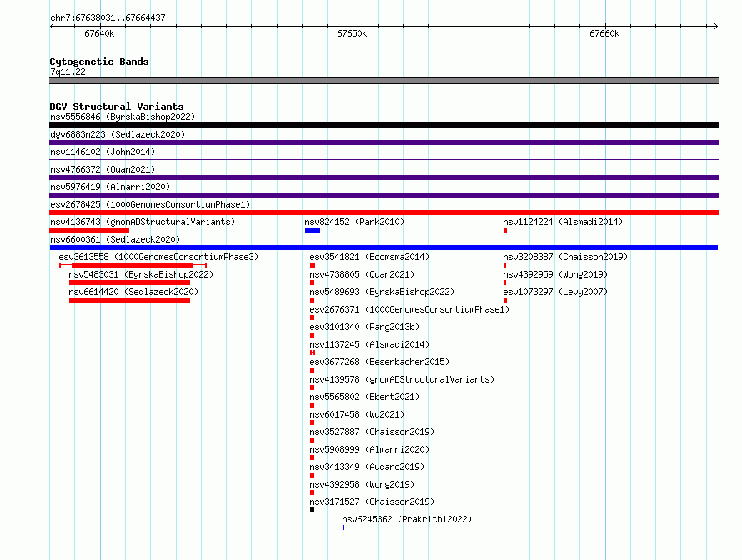
Task: Click purple bar under dgv6883n223
Action: click(x=384, y=142)
